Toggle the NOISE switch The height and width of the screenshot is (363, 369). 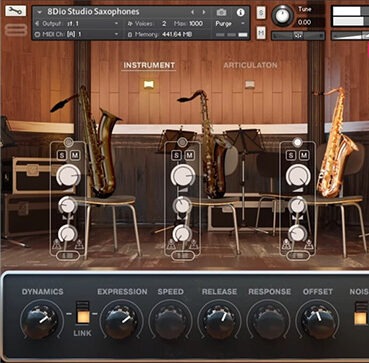[361, 313]
